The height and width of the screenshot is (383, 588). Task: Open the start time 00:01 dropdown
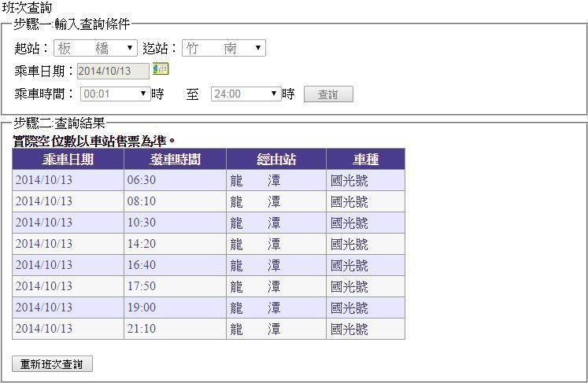[x=115, y=94]
